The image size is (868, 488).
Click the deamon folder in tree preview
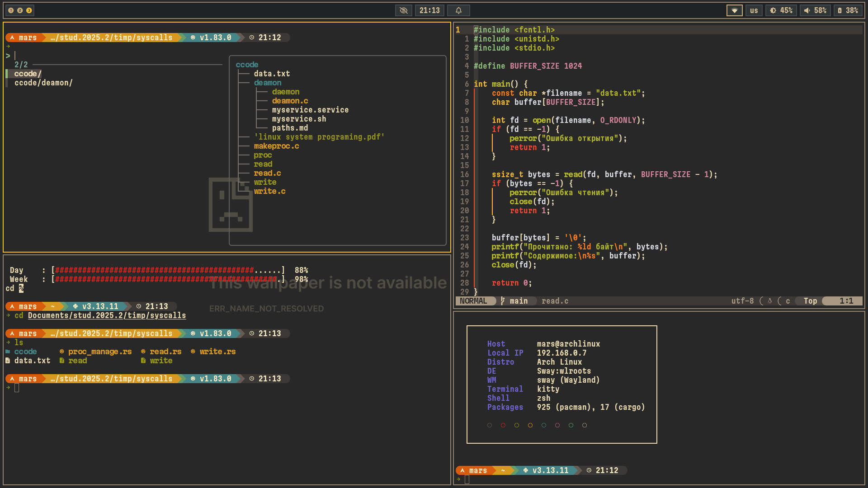267,83
